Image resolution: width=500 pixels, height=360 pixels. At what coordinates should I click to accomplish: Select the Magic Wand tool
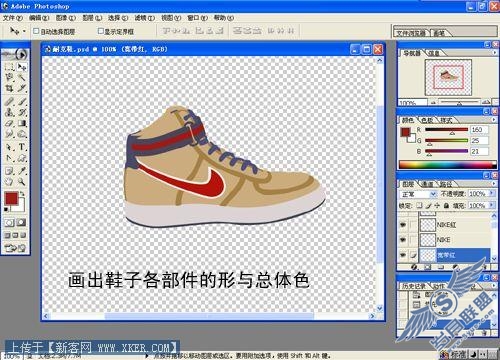22,77
